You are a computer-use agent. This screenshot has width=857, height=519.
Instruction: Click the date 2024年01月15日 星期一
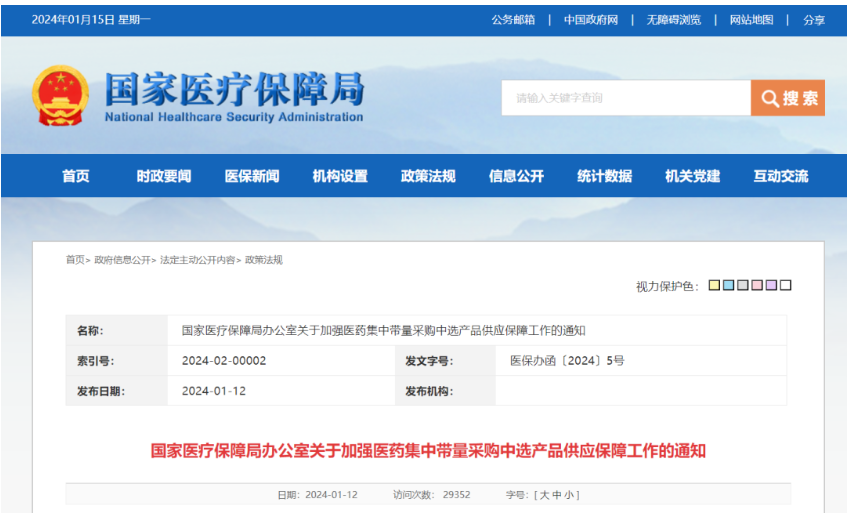(x=91, y=20)
